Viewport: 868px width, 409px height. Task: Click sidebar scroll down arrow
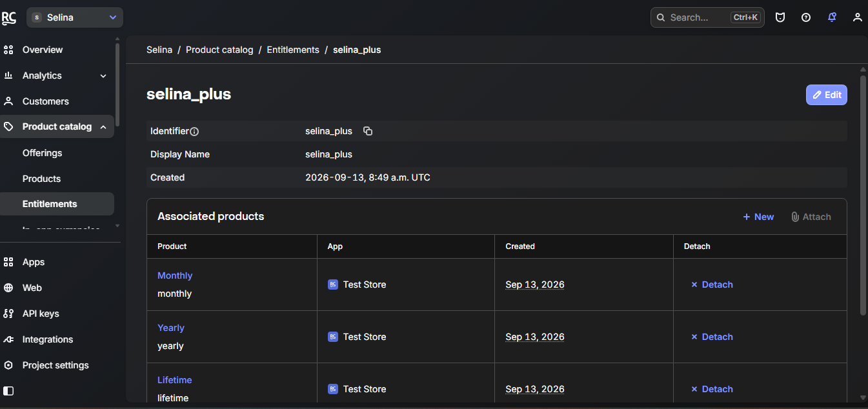pos(117,226)
